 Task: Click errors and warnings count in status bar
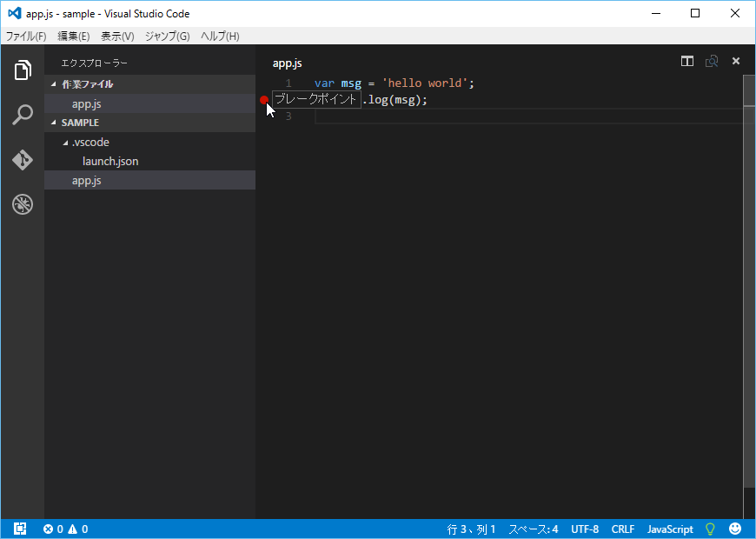pyautogui.click(x=65, y=529)
